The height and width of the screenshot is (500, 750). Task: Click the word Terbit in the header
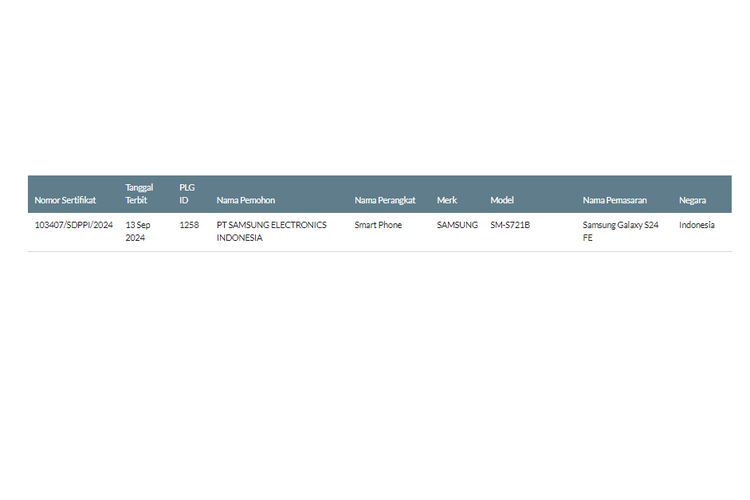[136, 200]
